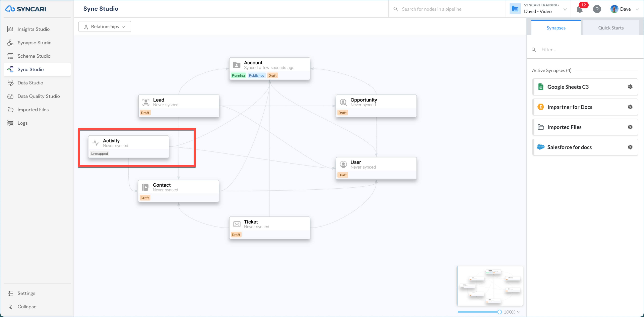Open Impartner for Docs settings gear
This screenshot has height=317, width=644.
coord(630,107)
